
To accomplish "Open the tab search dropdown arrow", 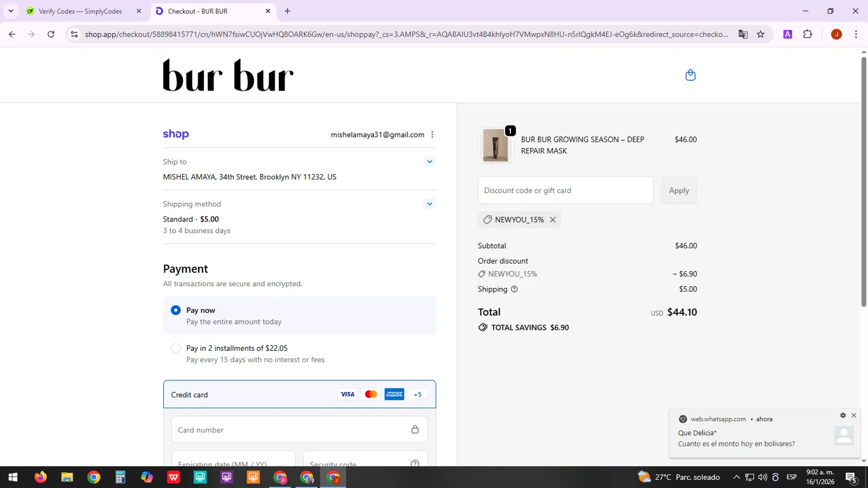I will [10, 11].
